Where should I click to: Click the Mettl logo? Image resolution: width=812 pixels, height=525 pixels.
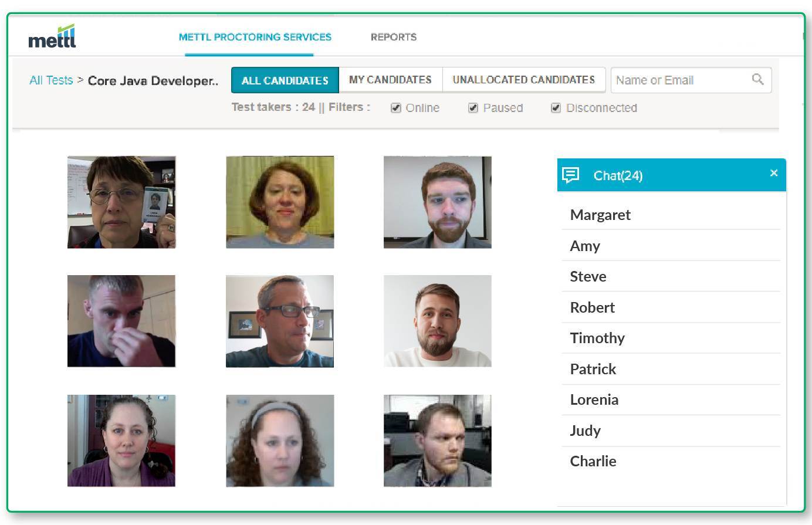pyautogui.click(x=52, y=36)
